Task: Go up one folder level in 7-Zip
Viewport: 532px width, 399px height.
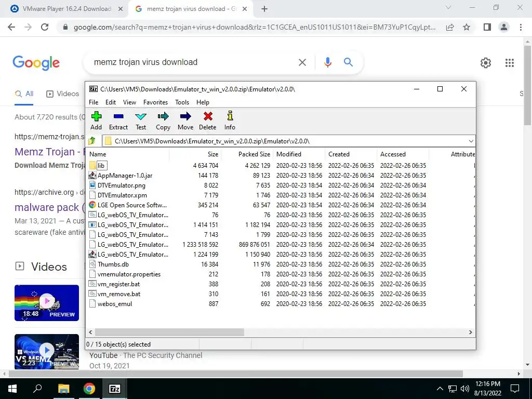Action: click(x=92, y=141)
